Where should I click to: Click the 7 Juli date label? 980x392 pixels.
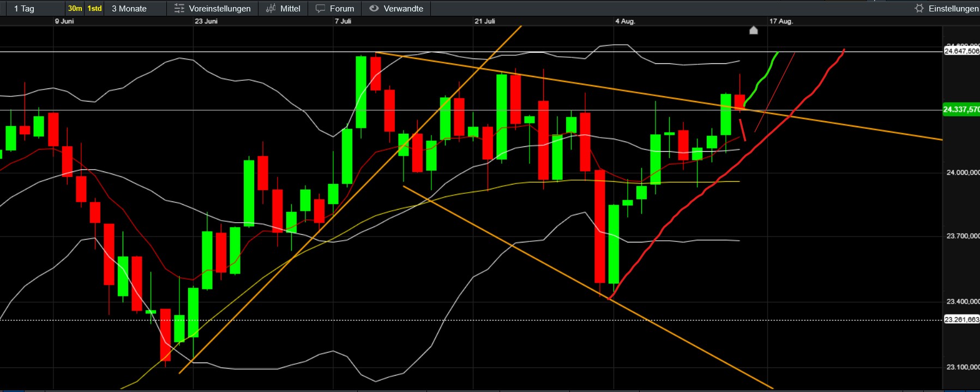tap(343, 21)
